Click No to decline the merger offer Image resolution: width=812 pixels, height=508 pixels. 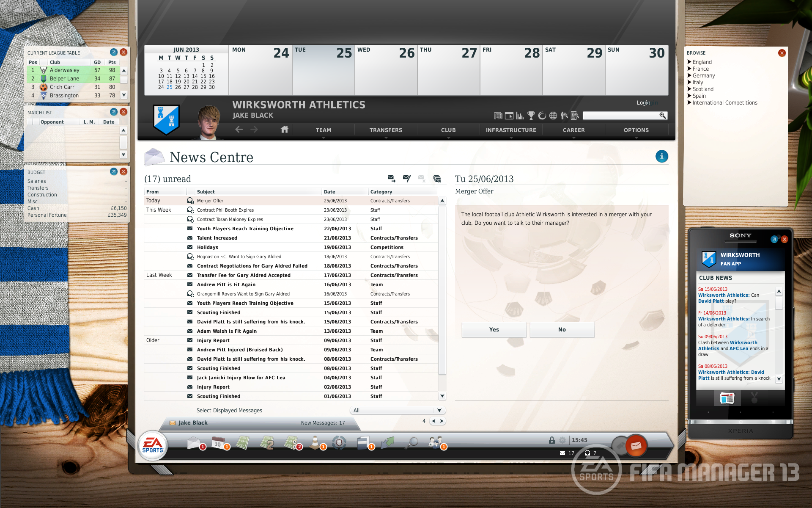(562, 329)
